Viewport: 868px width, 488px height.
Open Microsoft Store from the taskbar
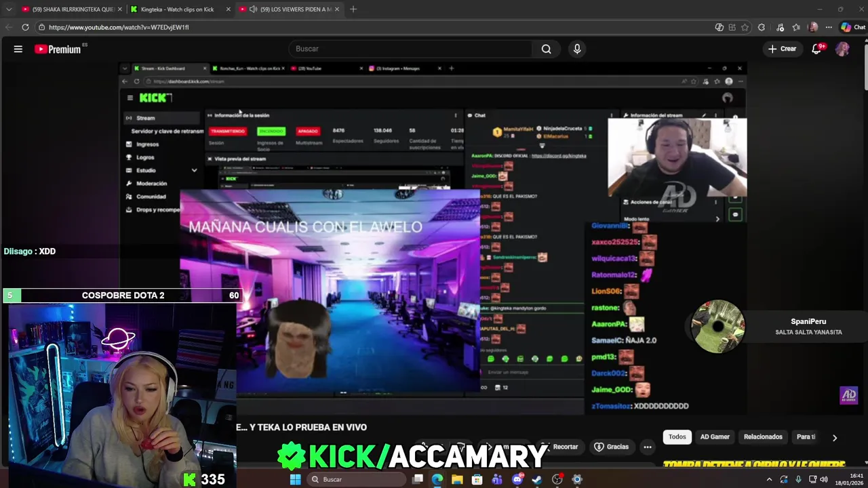coord(477,479)
